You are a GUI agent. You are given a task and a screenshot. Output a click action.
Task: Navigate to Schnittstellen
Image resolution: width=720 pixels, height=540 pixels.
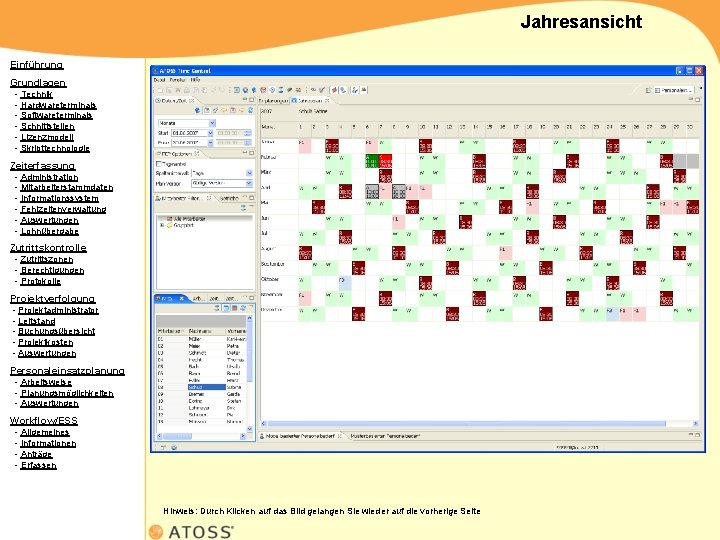pos(47,126)
